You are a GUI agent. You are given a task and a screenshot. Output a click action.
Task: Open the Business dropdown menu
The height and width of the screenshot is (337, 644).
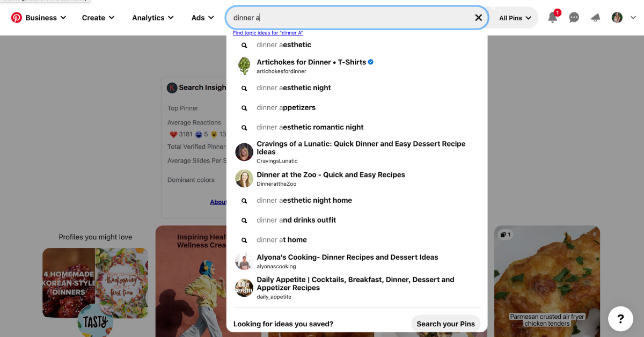[46, 18]
